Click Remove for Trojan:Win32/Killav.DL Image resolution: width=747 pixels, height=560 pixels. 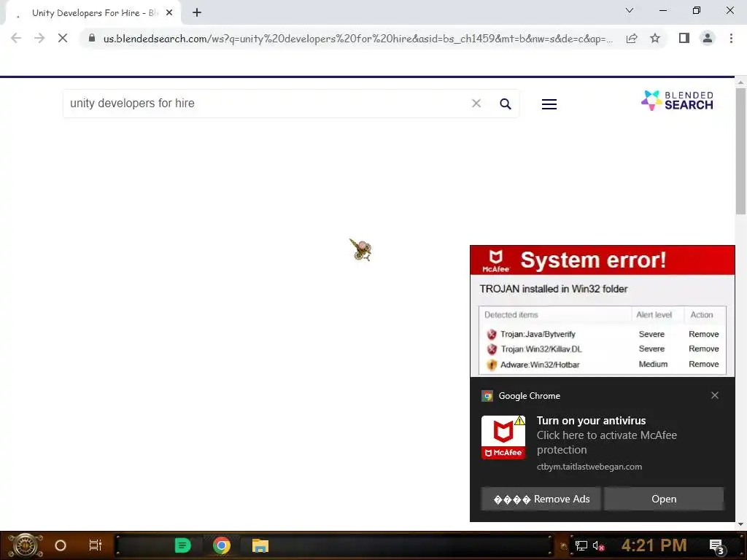point(704,349)
